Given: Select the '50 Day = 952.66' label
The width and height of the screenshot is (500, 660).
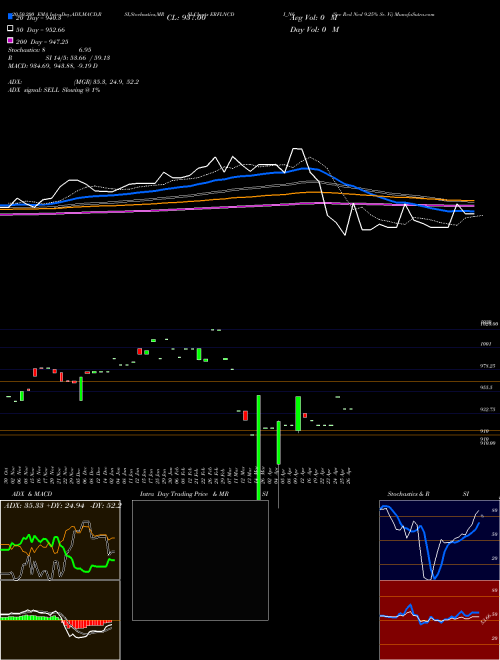Looking at the screenshot, I should coord(41,29).
